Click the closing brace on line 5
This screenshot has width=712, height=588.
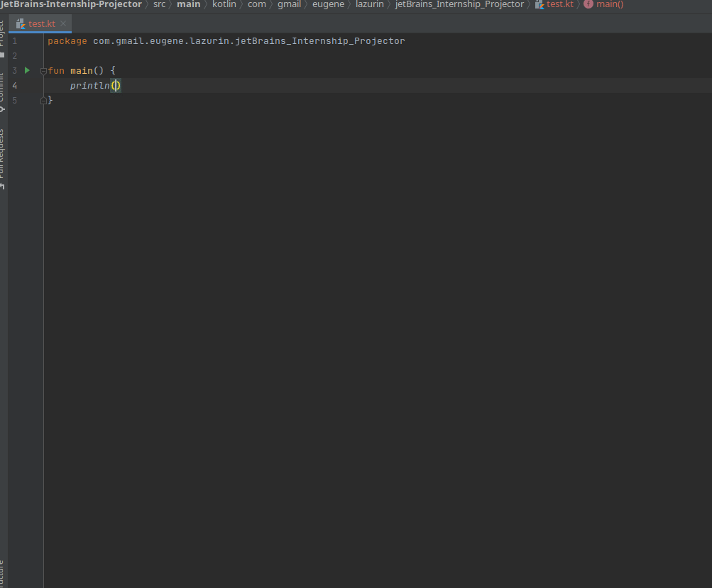pos(50,100)
